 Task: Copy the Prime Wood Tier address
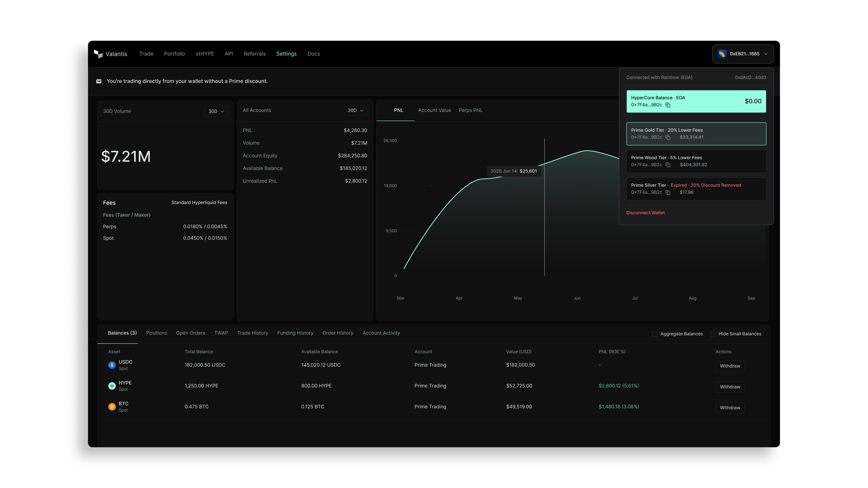[668, 165]
